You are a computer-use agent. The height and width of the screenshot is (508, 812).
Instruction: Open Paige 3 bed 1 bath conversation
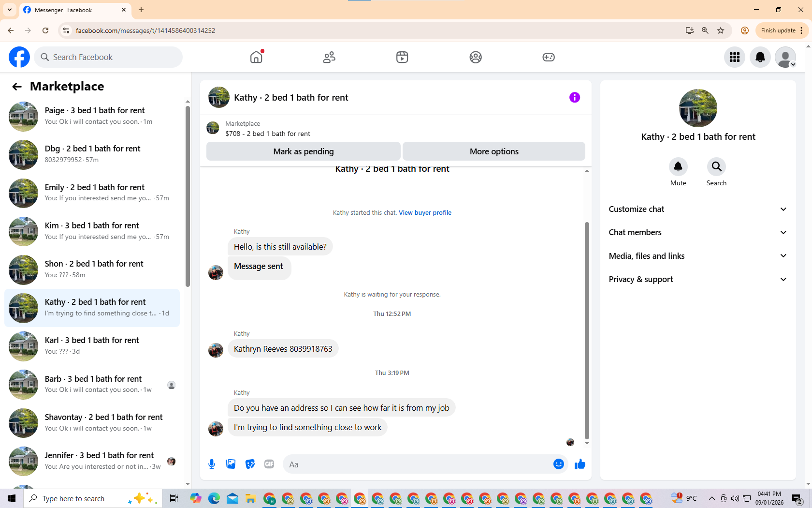tap(92, 116)
